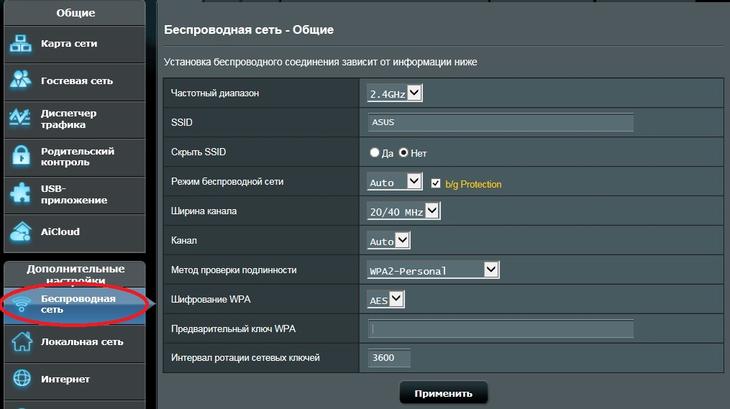Click the globe icon for Интернет
730x409 pixels.
22,379
